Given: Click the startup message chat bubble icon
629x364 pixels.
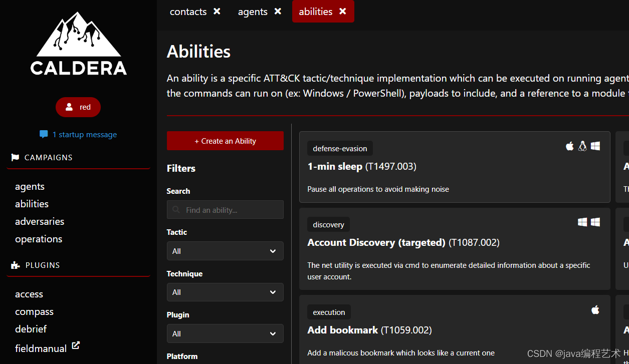Looking at the screenshot, I should pos(44,134).
